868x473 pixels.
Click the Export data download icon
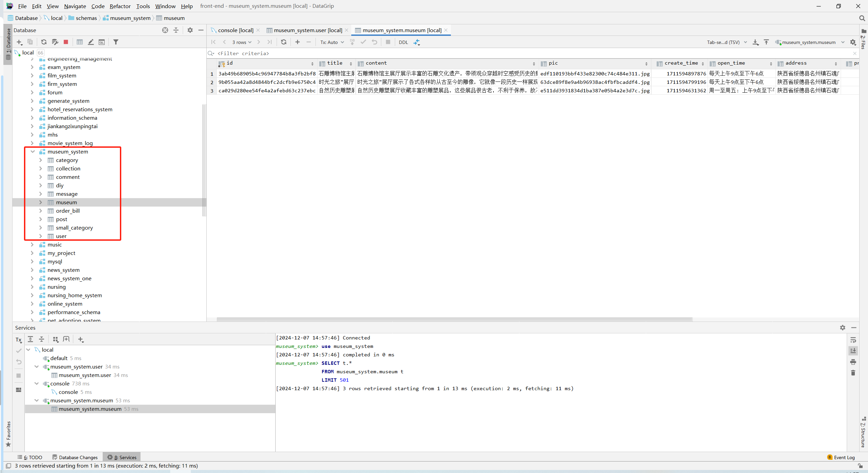coord(756,42)
